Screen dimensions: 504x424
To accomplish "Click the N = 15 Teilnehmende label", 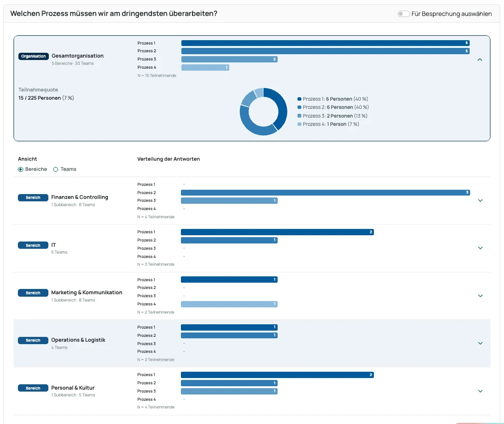I will [157, 76].
